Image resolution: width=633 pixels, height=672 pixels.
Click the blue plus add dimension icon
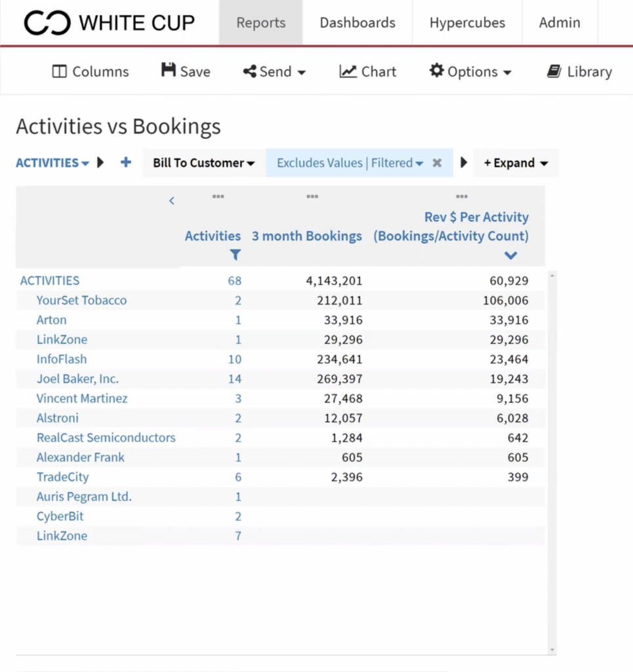point(126,163)
